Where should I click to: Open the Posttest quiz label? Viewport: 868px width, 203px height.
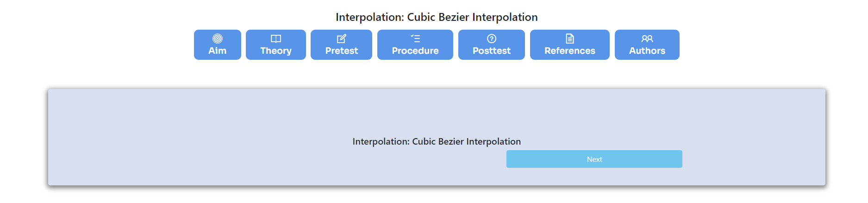click(x=492, y=51)
